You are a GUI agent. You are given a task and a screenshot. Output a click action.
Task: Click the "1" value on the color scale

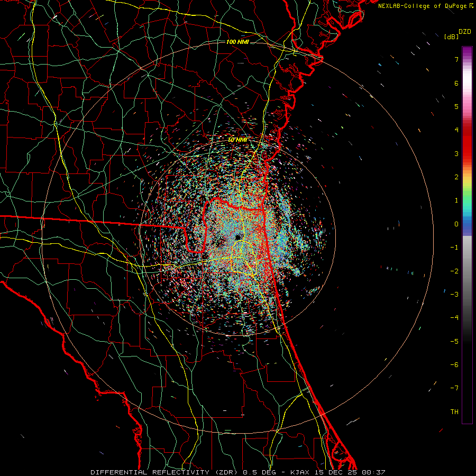point(456,200)
